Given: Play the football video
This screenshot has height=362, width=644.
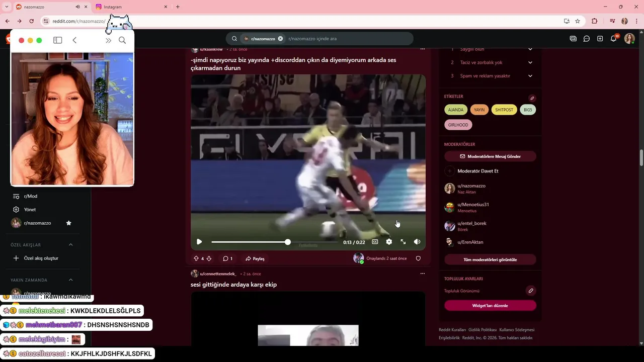Looking at the screenshot, I should click(x=199, y=242).
